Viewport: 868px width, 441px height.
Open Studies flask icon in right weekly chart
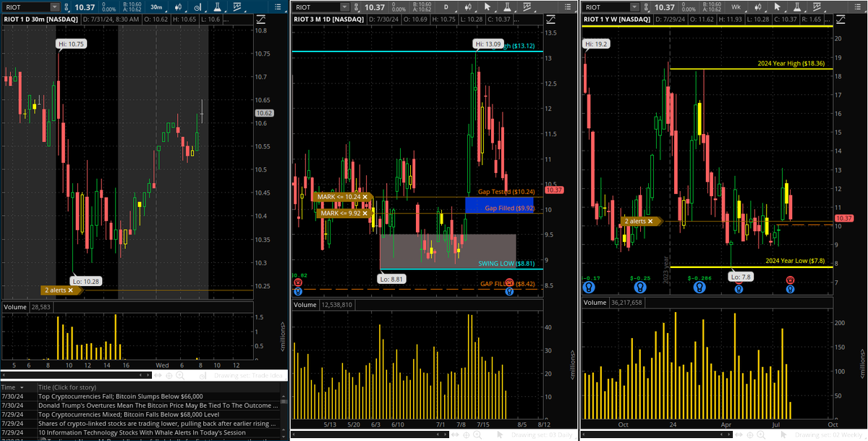[x=796, y=7]
